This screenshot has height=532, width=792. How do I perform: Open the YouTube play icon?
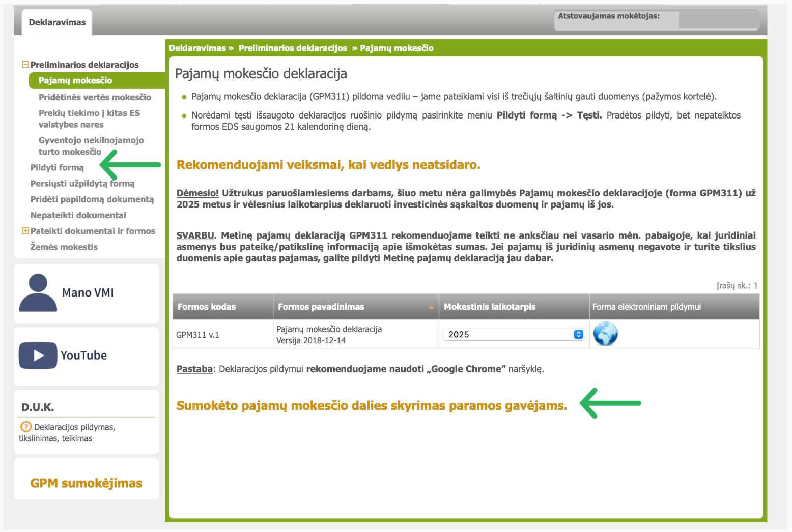pos(38,356)
